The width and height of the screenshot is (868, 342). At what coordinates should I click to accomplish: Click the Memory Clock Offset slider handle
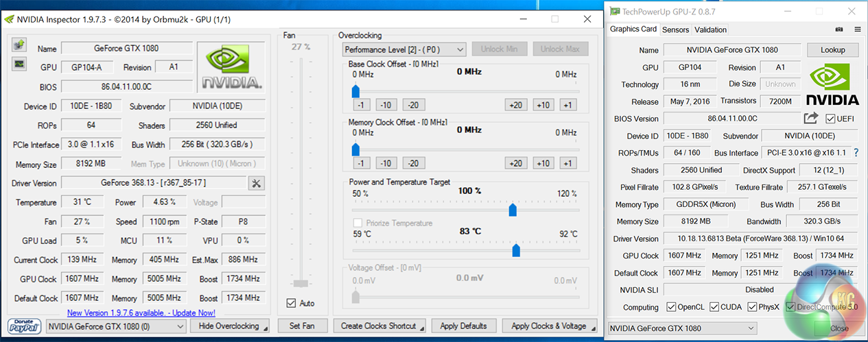click(x=355, y=149)
